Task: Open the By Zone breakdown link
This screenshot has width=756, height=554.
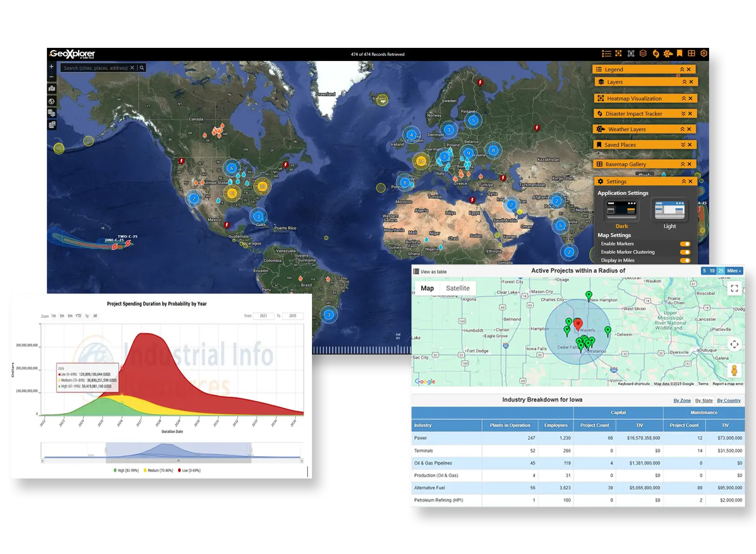Action: [x=682, y=401]
